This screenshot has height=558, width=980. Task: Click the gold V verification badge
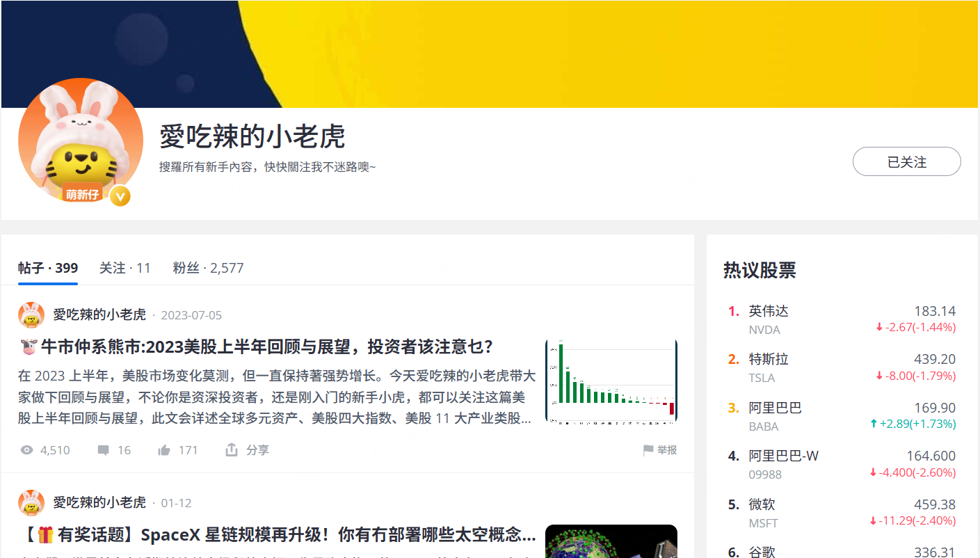pyautogui.click(x=120, y=196)
